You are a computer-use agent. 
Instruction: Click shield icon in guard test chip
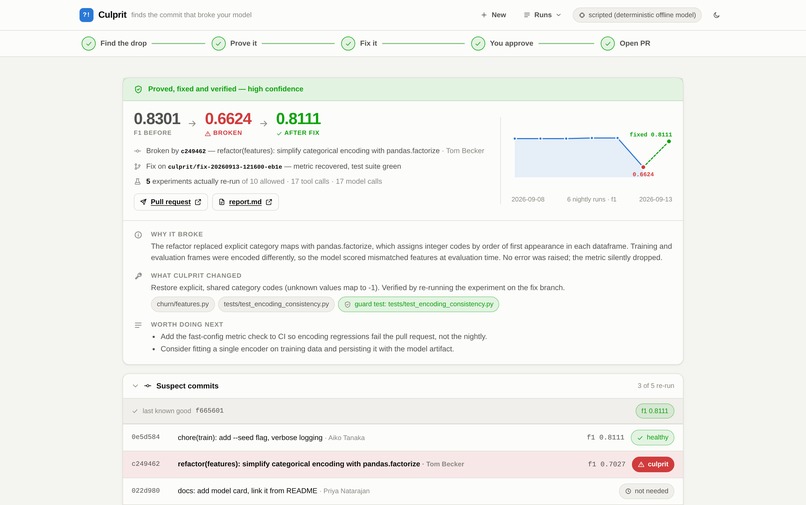click(x=347, y=304)
